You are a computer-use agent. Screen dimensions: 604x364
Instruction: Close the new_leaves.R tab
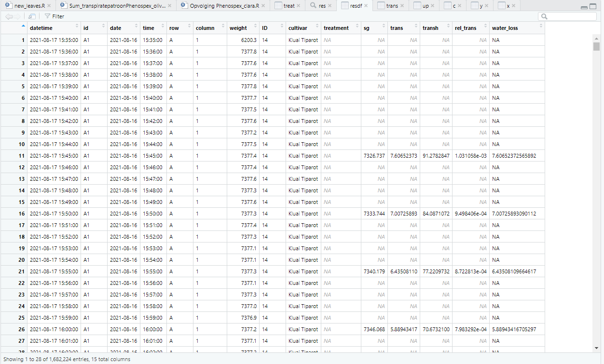[x=49, y=6]
